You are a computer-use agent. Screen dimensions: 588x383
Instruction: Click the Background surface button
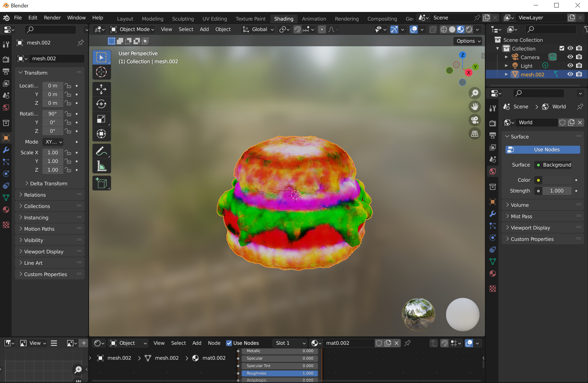click(553, 165)
